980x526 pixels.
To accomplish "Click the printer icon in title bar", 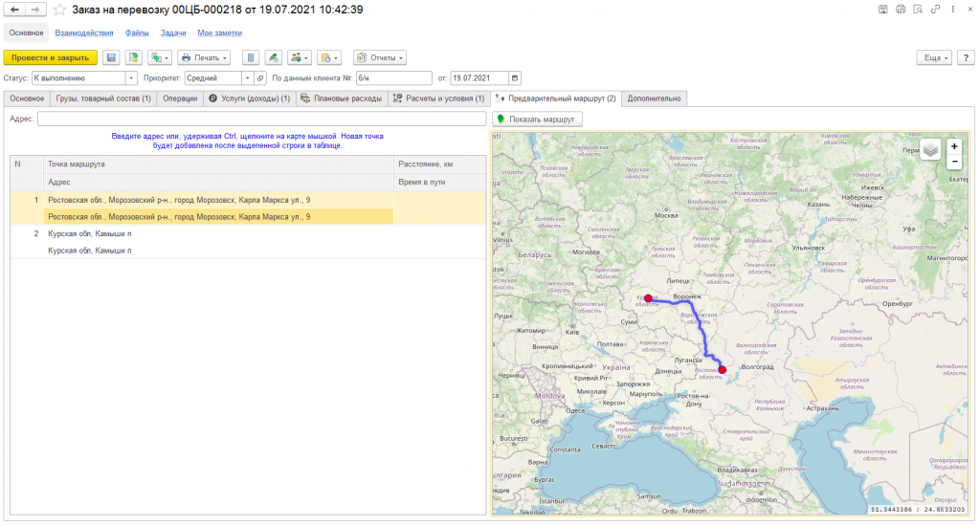I will pyautogui.click(x=901, y=10).
